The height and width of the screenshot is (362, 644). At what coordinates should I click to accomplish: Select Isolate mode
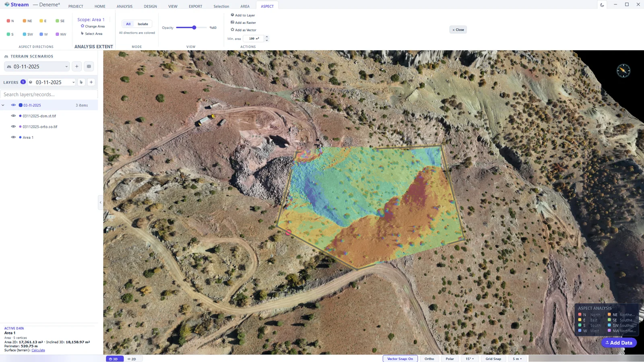[x=143, y=24]
